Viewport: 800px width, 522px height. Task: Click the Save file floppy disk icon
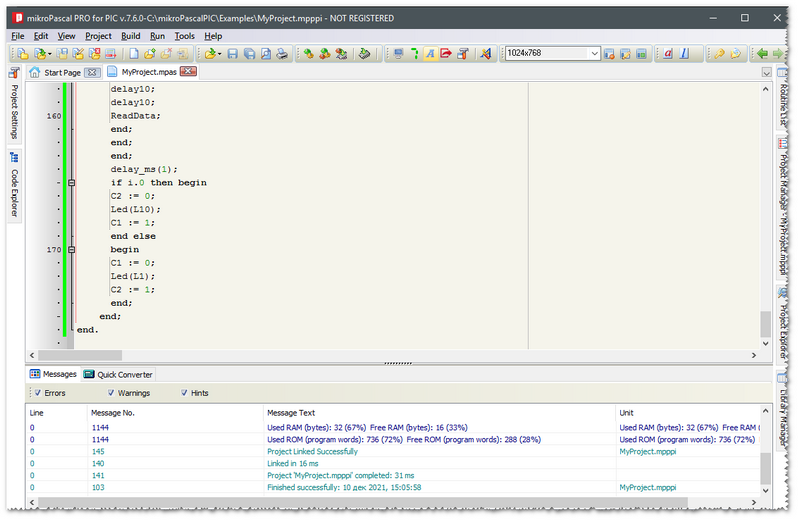(x=232, y=53)
